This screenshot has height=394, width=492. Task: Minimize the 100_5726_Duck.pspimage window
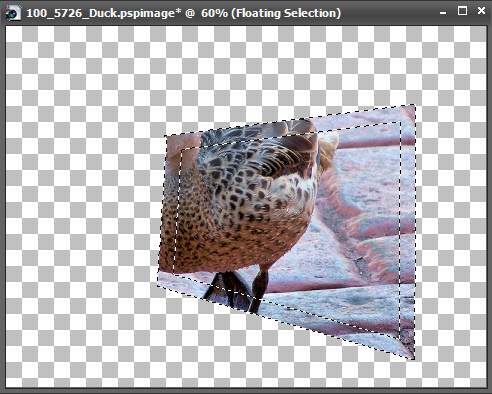(x=443, y=13)
